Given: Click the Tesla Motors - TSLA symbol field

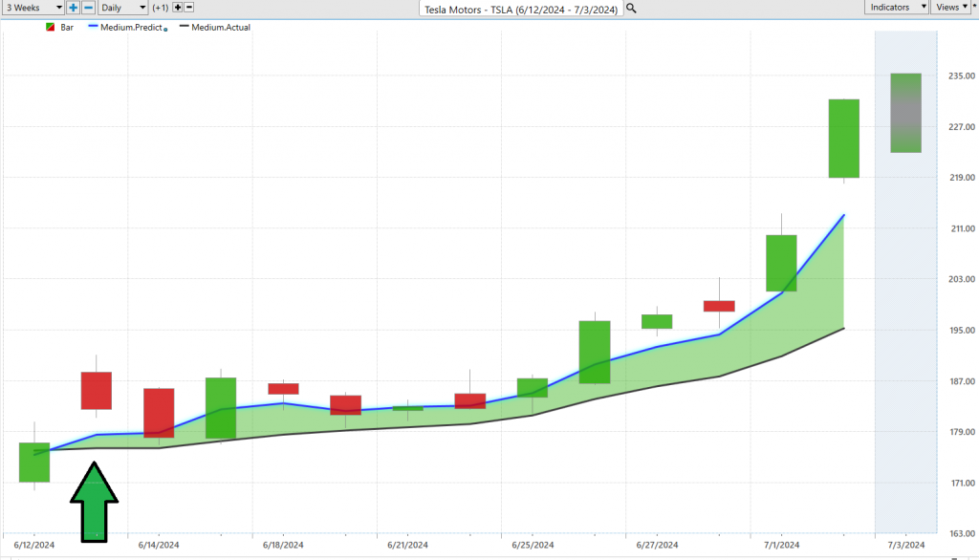Looking at the screenshot, I should tap(521, 9).
